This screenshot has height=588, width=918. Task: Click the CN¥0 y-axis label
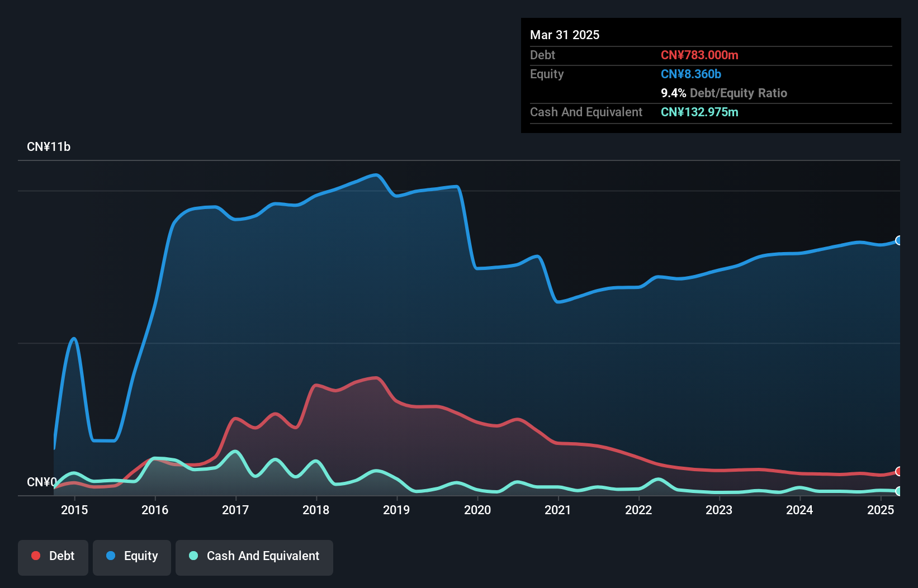pos(42,482)
